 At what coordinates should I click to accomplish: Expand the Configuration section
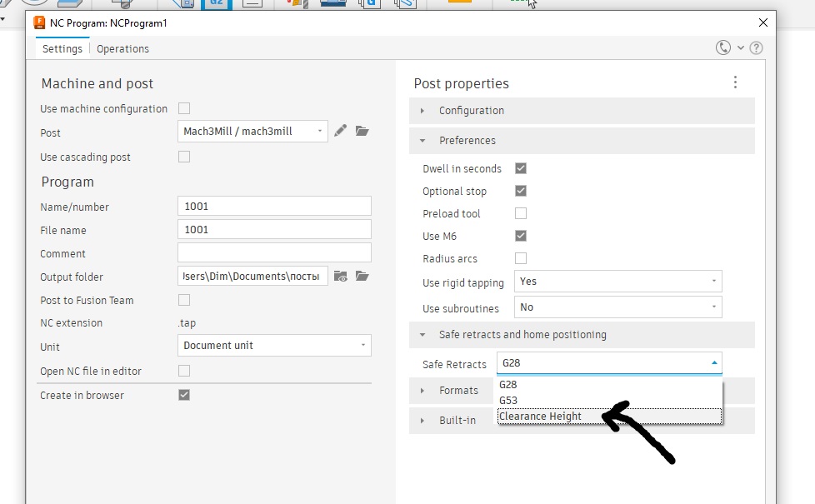coord(472,111)
